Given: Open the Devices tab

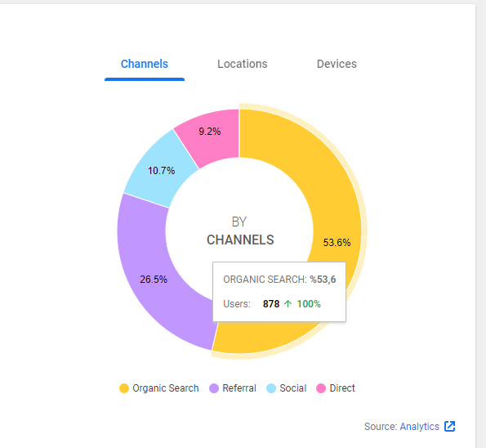Looking at the screenshot, I should click(337, 64).
